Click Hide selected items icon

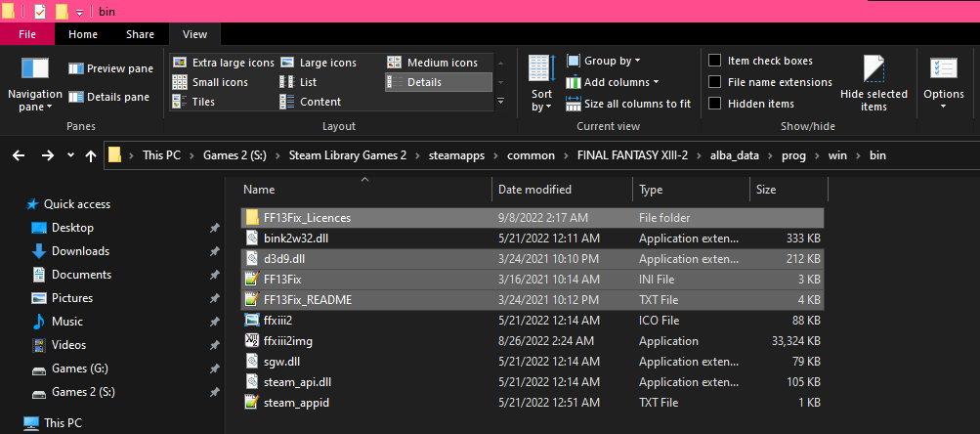click(873, 72)
